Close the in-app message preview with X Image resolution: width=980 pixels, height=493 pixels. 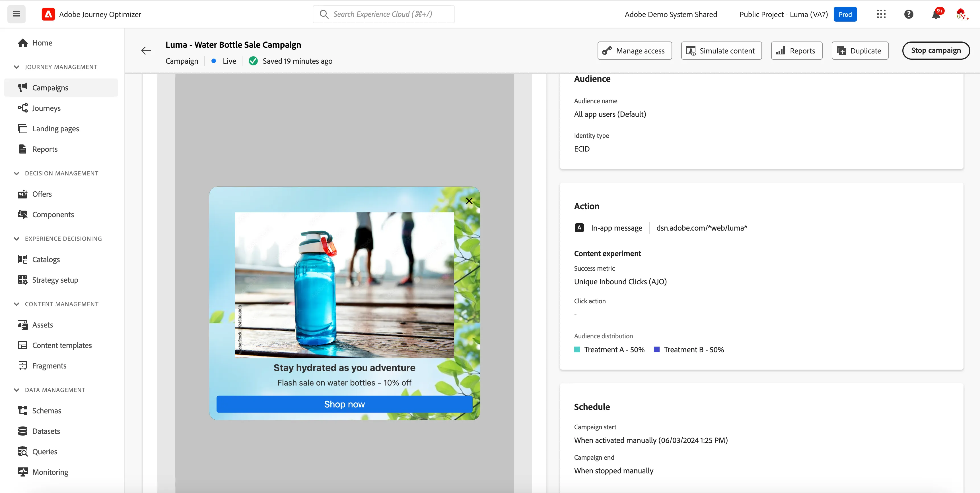pyautogui.click(x=469, y=201)
